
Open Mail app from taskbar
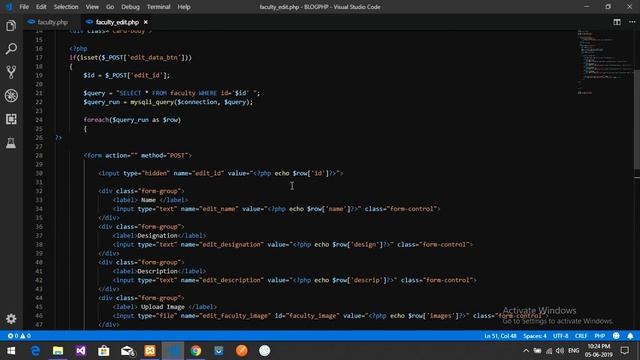[x=127, y=351]
